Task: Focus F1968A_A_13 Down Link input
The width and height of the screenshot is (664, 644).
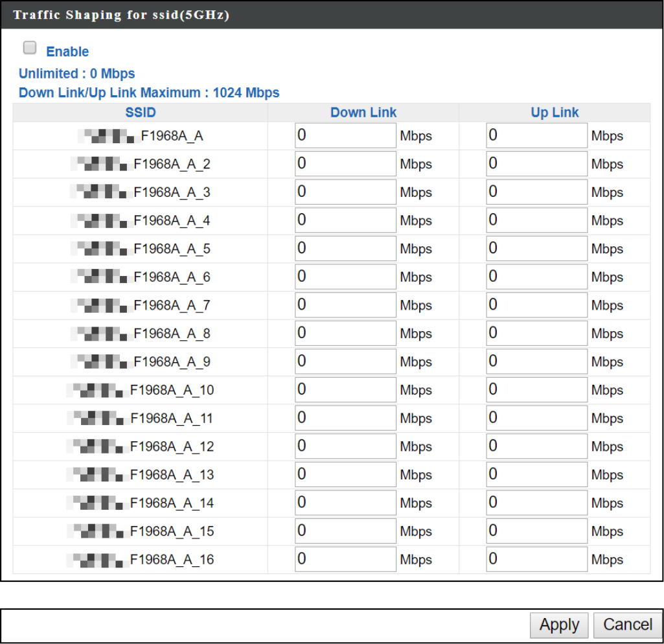Action: point(345,474)
